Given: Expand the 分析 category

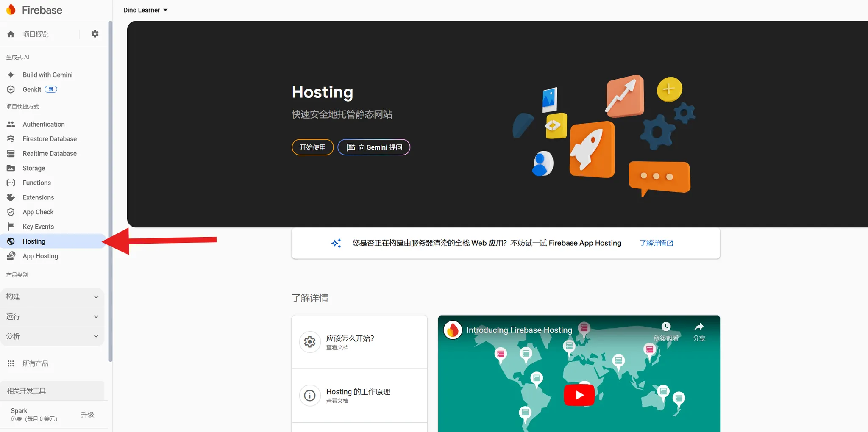Looking at the screenshot, I should point(53,336).
